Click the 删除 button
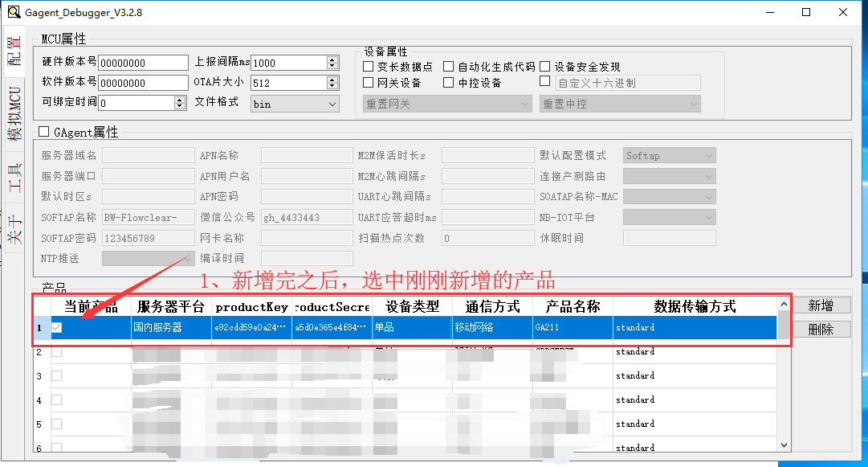 click(x=820, y=329)
